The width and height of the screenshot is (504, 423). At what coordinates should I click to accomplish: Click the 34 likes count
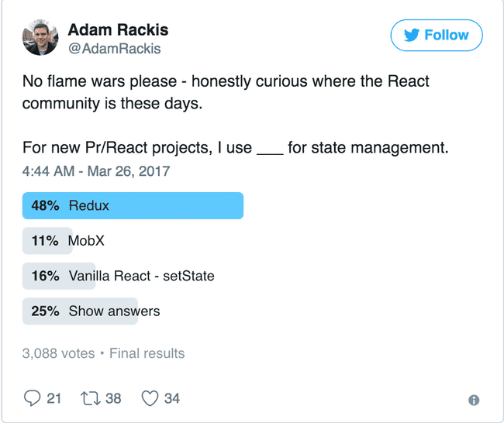point(171,398)
